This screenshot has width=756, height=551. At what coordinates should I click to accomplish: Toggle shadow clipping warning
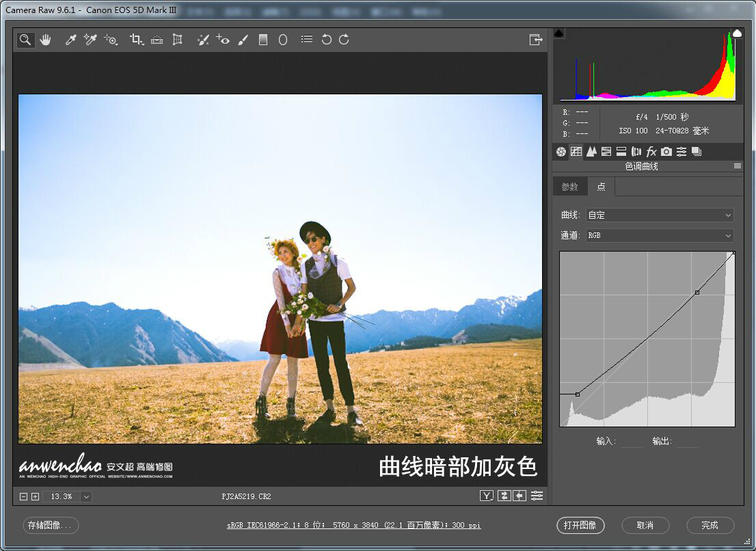click(x=559, y=33)
